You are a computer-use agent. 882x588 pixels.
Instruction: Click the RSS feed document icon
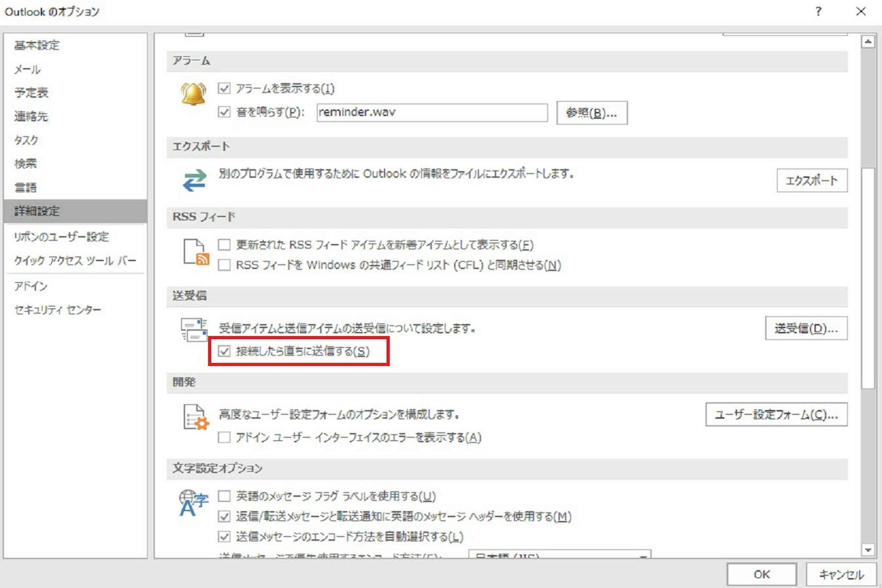pos(196,252)
